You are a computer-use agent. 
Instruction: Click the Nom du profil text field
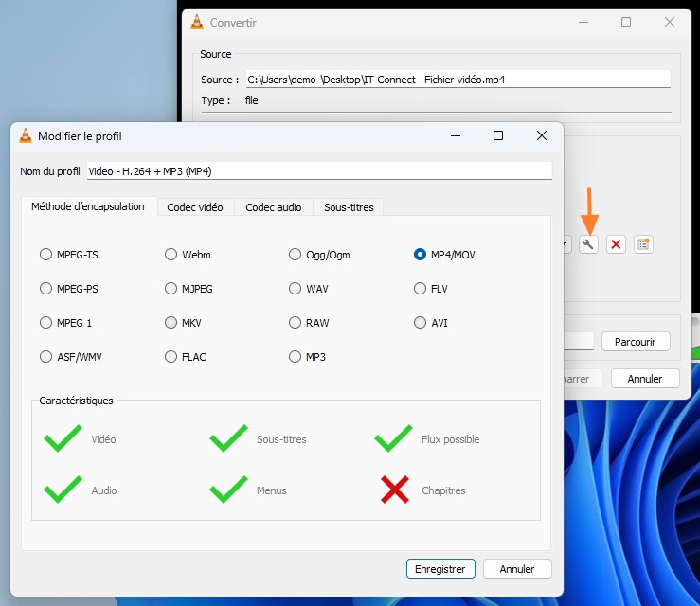(318, 171)
